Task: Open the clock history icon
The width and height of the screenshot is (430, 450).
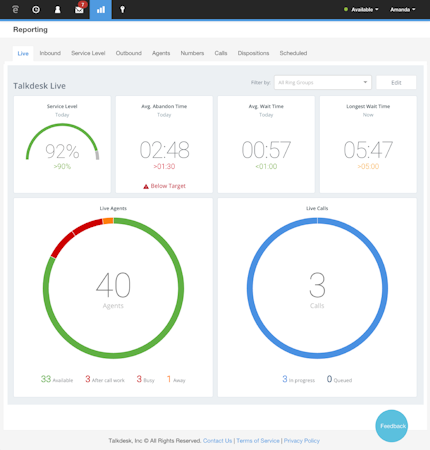Action: click(x=36, y=10)
